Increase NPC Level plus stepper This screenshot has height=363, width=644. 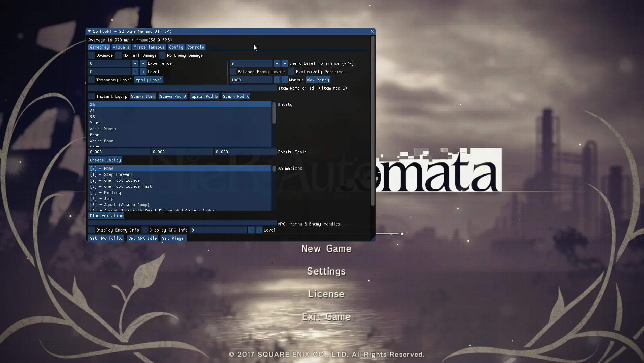coord(259,230)
